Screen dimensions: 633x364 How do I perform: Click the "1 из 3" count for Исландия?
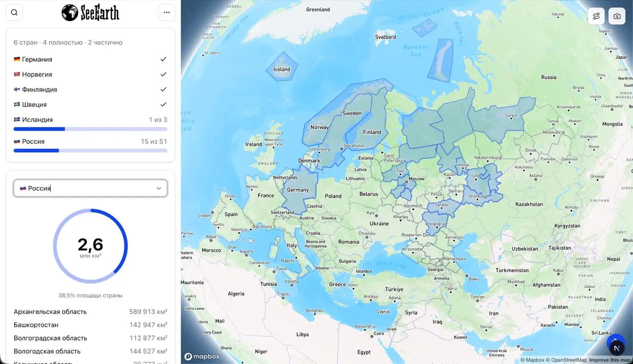click(x=158, y=120)
